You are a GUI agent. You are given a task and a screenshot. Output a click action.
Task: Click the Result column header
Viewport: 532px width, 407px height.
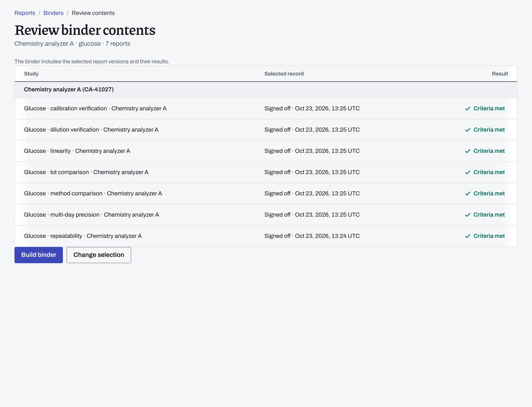click(500, 74)
